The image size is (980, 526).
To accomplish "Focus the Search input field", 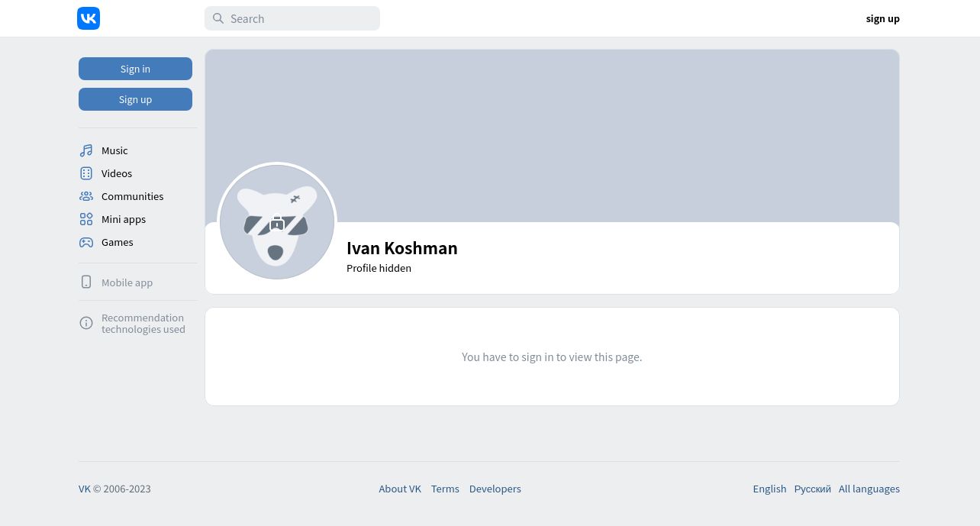I will pyautogui.click(x=292, y=18).
